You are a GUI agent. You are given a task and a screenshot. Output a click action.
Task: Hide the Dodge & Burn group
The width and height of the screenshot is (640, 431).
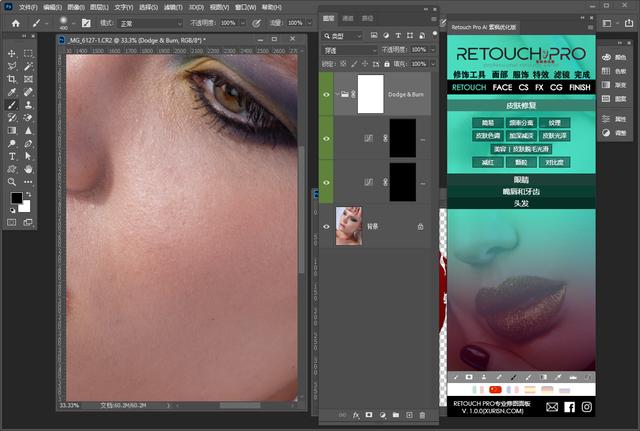click(326, 94)
